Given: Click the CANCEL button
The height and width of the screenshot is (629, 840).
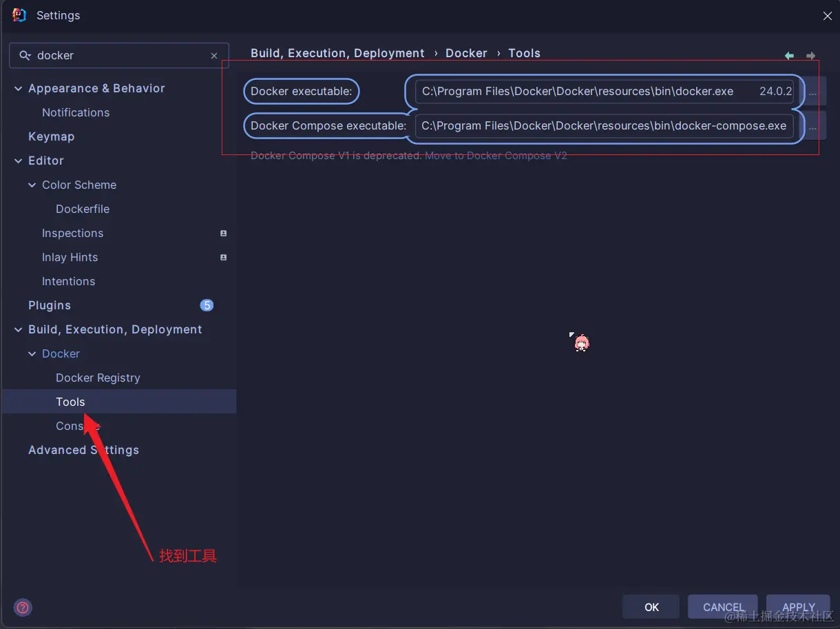Looking at the screenshot, I should tap(723, 607).
